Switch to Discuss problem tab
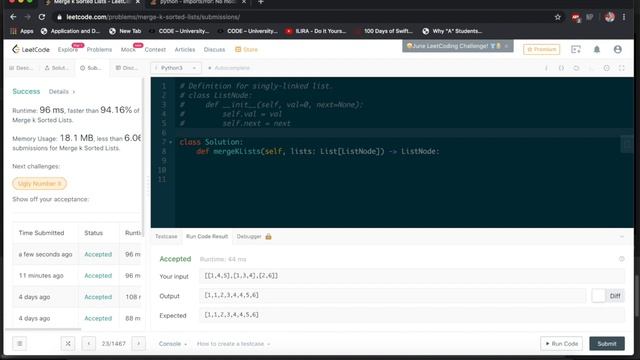640x360 pixels. pyautogui.click(x=127, y=68)
